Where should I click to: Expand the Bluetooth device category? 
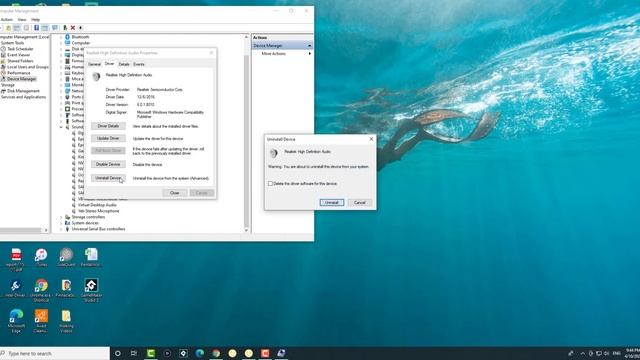pos(61,37)
